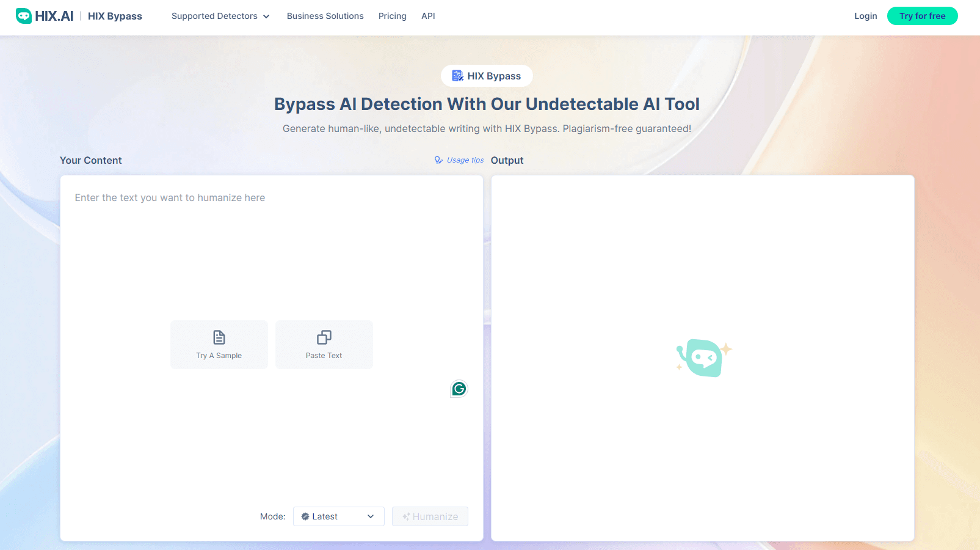Click the HIX Bypass text in header

click(115, 16)
